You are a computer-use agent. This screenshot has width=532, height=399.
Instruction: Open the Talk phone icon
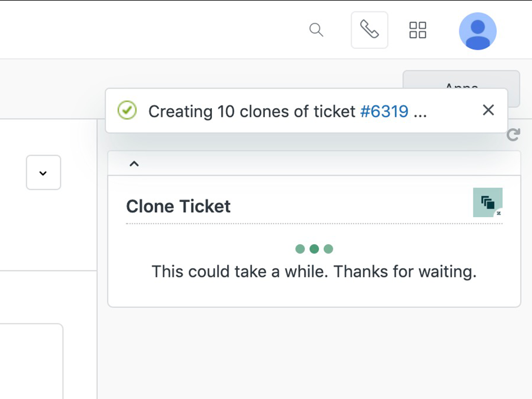(369, 30)
